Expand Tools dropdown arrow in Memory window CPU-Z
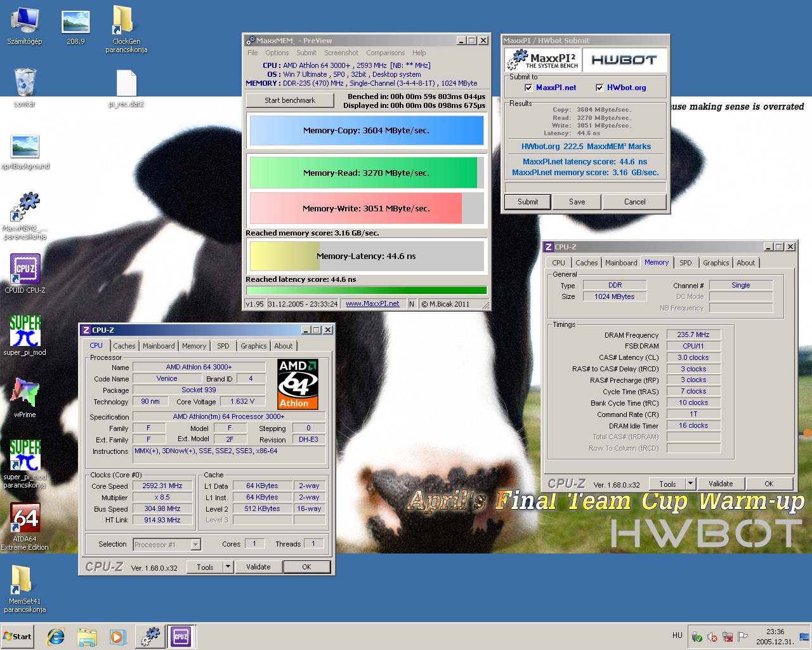Screen dimensions: 812x650 pyautogui.click(x=691, y=484)
